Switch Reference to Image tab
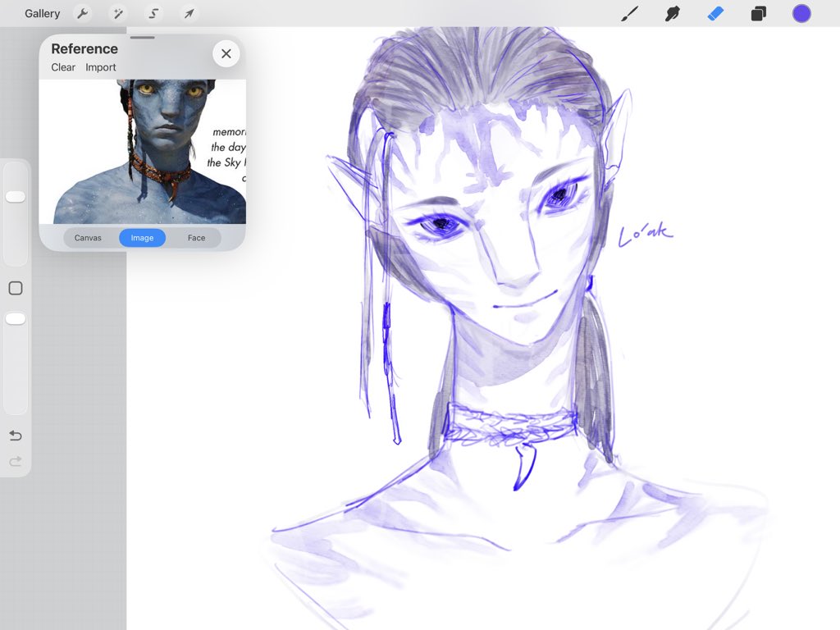Image resolution: width=840 pixels, height=630 pixels. click(142, 238)
